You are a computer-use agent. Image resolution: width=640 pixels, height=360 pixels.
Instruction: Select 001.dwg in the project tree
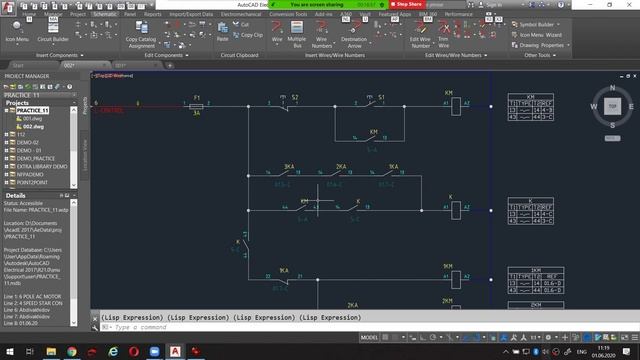pyautogui.click(x=32, y=119)
